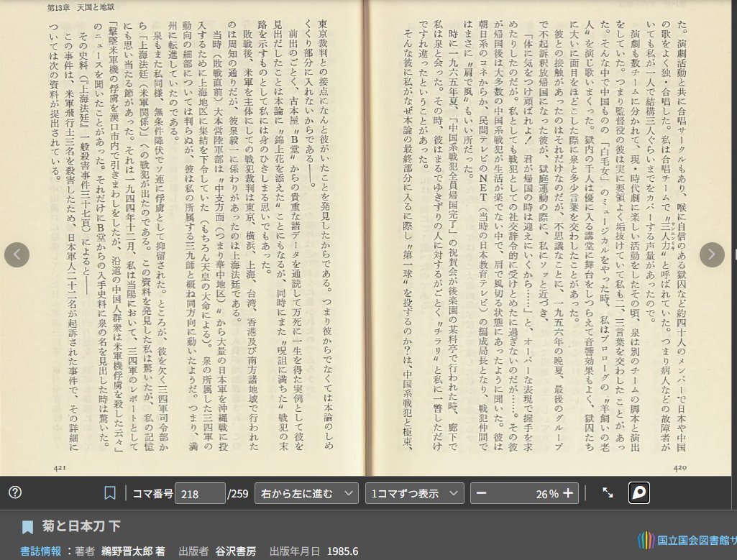Click the 26% zoom level display
This screenshot has height=560, width=737.
pyautogui.click(x=546, y=493)
